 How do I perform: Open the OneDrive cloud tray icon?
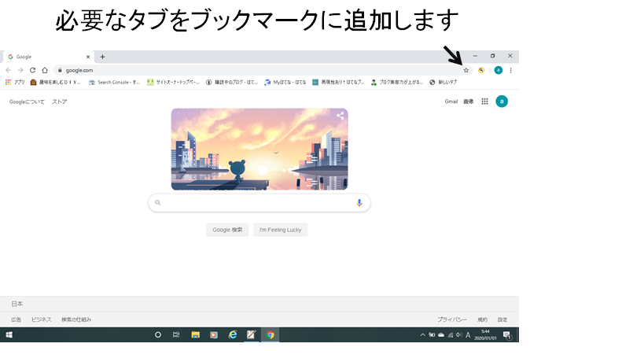pyautogui.click(x=441, y=335)
